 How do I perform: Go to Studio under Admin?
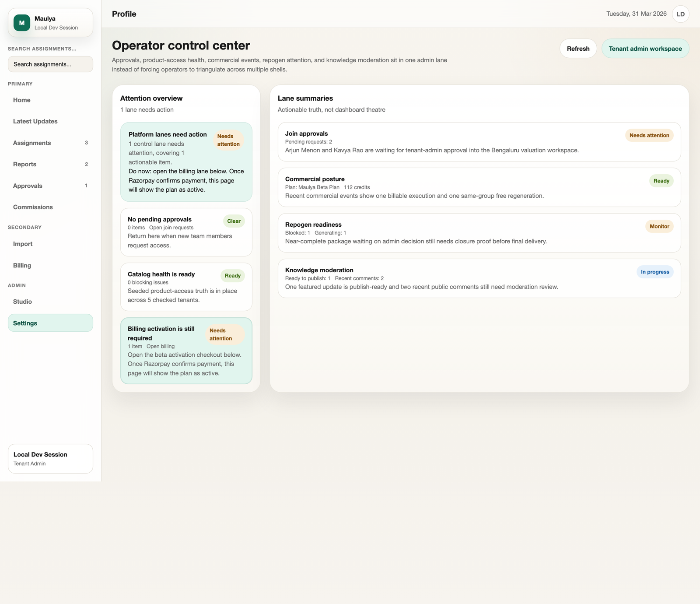pyautogui.click(x=23, y=302)
